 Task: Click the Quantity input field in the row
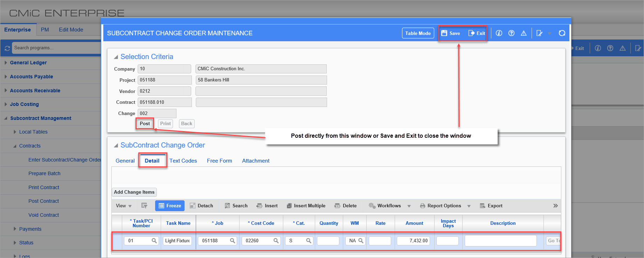pos(328,241)
